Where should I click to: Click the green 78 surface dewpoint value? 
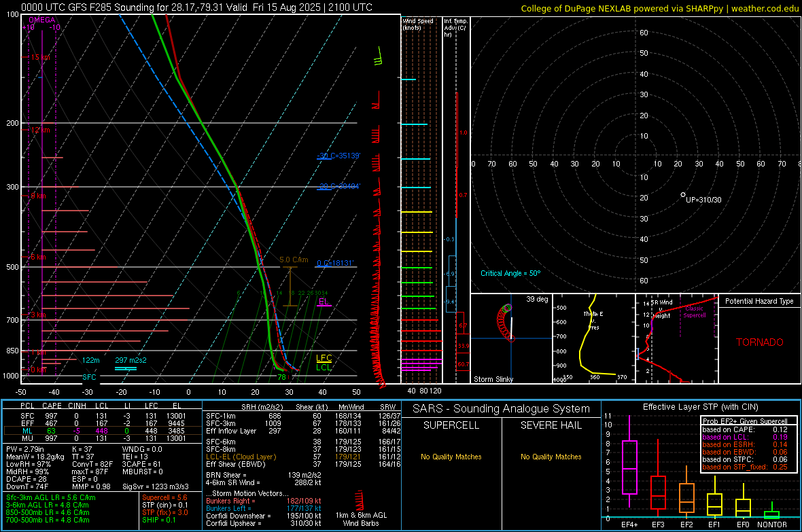click(281, 377)
